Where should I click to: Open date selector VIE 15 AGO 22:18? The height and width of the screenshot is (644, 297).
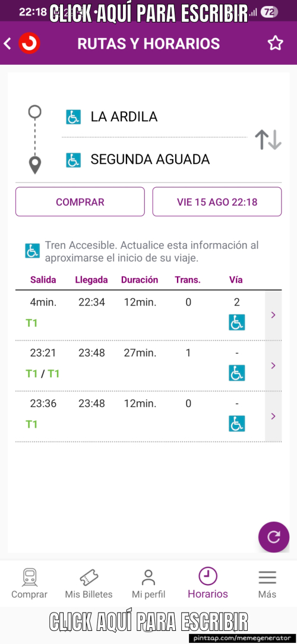[217, 201]
